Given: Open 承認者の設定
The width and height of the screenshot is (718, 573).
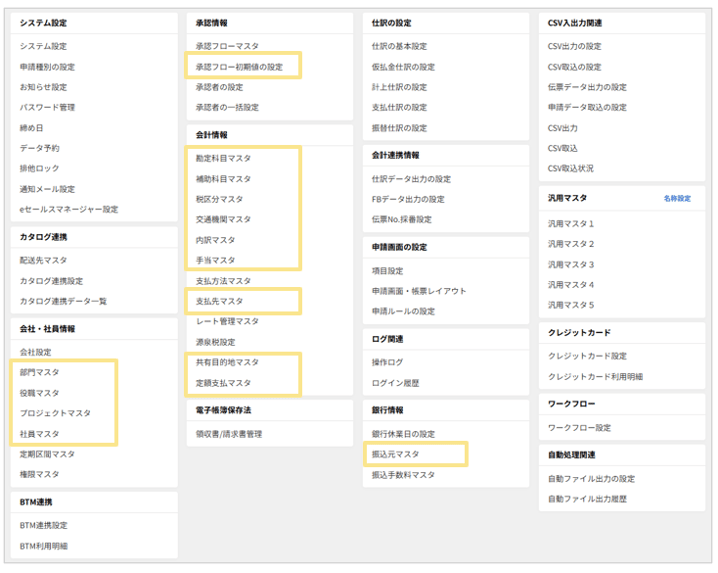Looking at the screenshot, I should pos(219,87).
